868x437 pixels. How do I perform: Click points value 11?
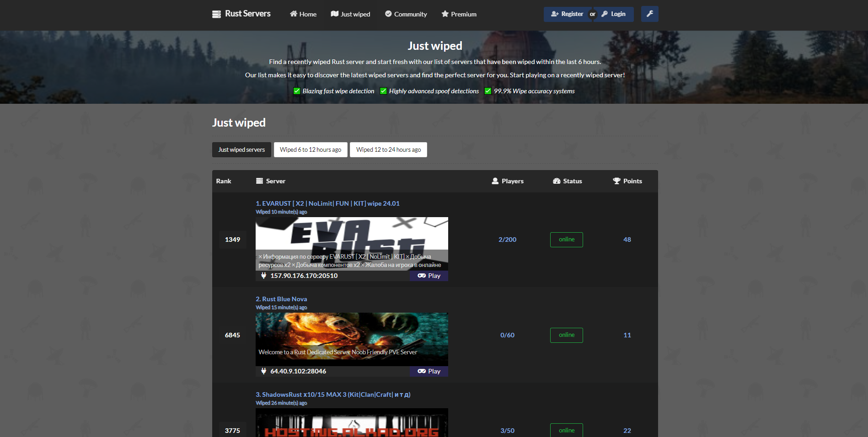click(627, 335)
